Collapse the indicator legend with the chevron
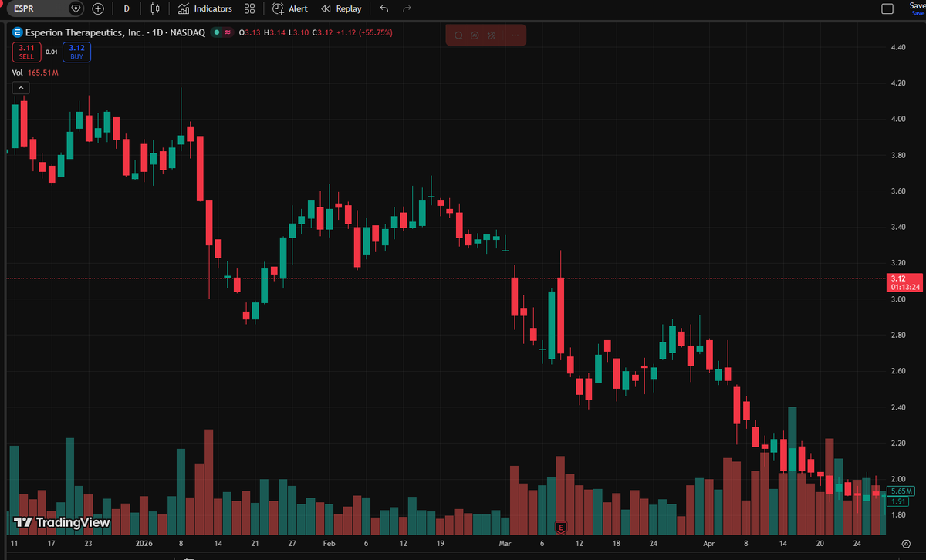The width and height of the screenshot is (926, 560). tap(20, 89)
